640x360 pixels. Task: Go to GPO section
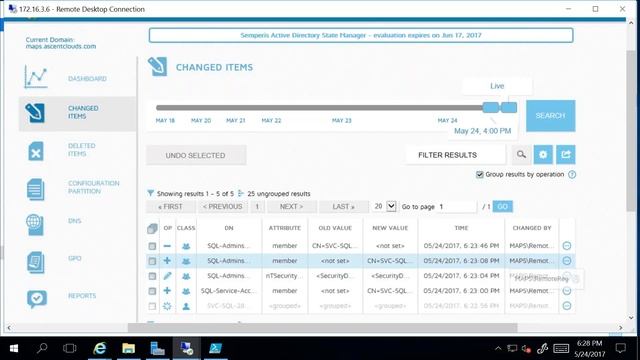[x=75, y=258]
